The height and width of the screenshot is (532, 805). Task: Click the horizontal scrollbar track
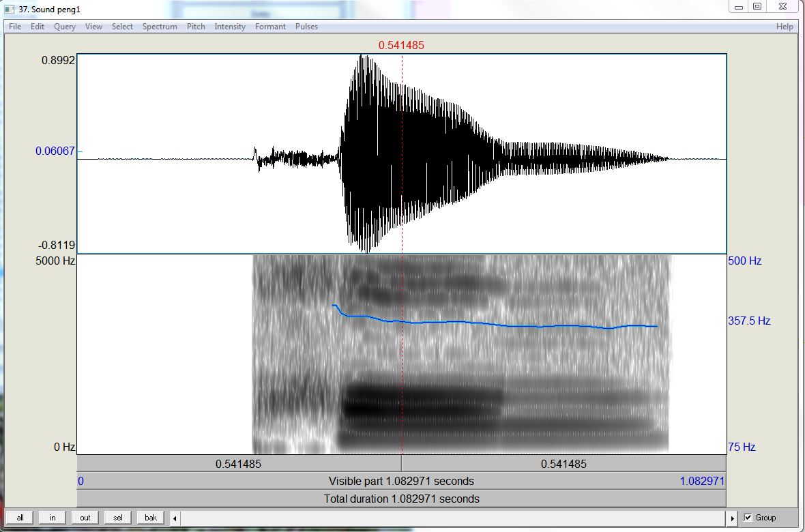[x=454, y=518]
